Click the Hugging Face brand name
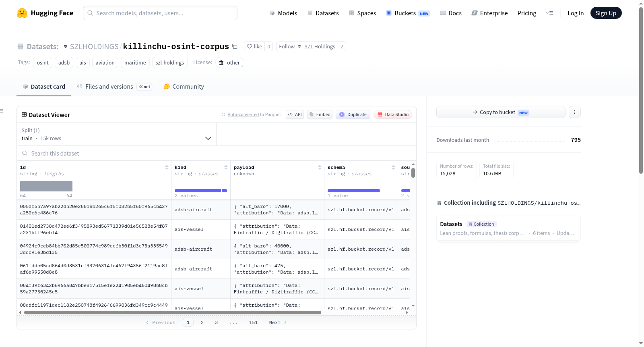The width and height of the screenshot is (644, 347). (52, 13)
